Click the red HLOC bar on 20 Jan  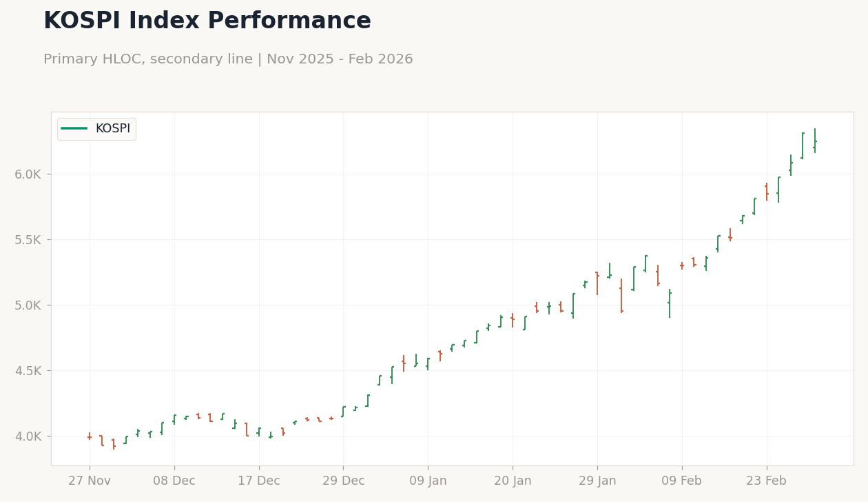pos(513,319)
